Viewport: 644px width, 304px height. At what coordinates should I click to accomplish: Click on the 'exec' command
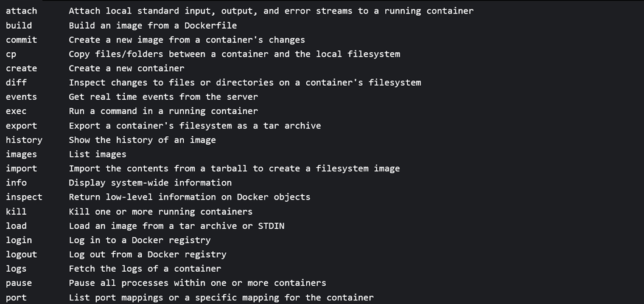[16, 111]
